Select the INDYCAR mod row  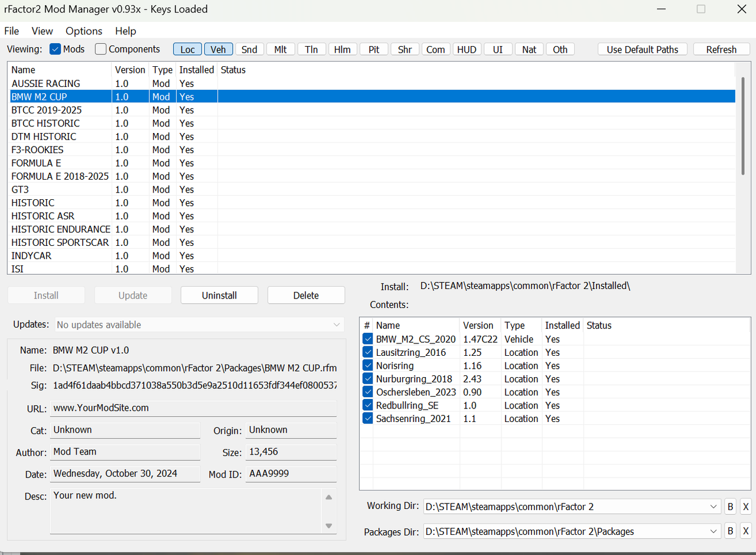tap(372, 255)
